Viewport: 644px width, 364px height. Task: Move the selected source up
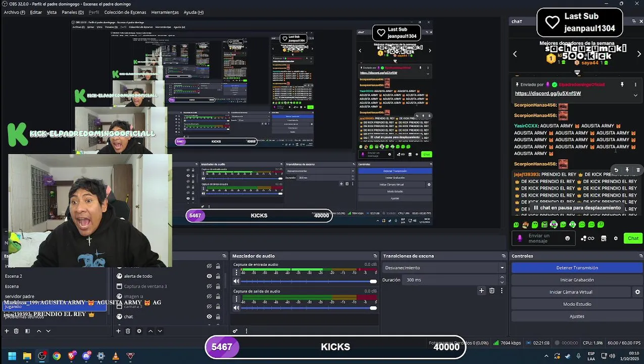(x=151, y=331)
